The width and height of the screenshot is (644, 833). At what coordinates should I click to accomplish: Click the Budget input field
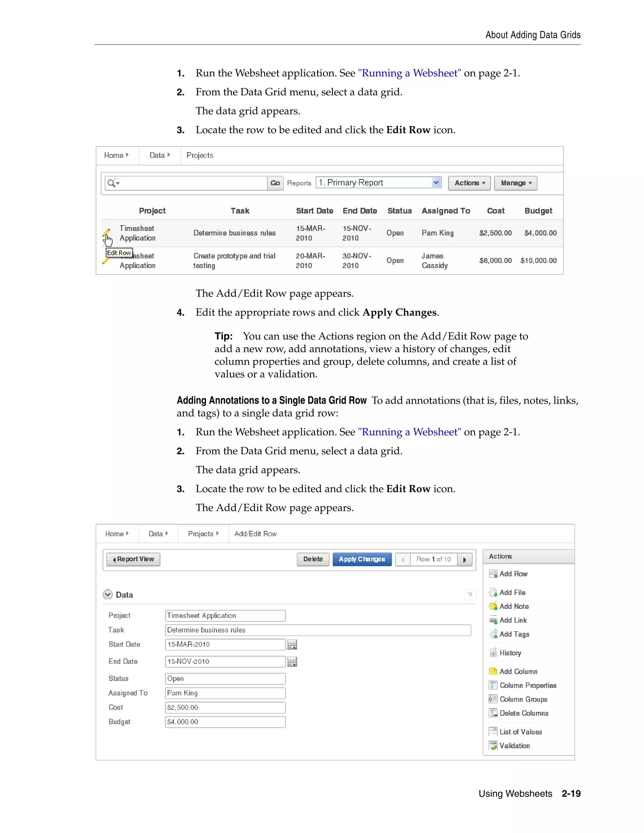[x=225, y=722]
